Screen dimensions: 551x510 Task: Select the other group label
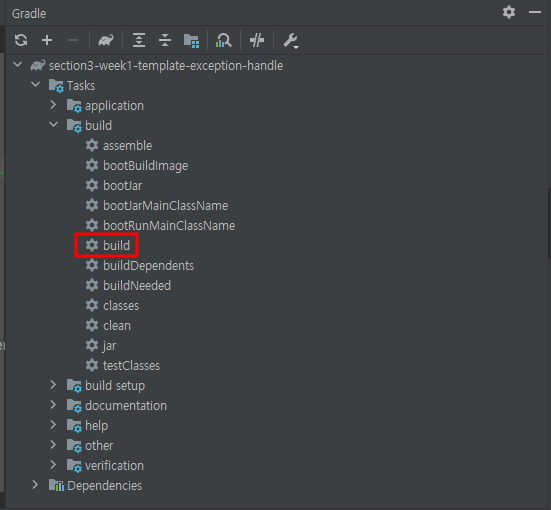coord(99,446)
